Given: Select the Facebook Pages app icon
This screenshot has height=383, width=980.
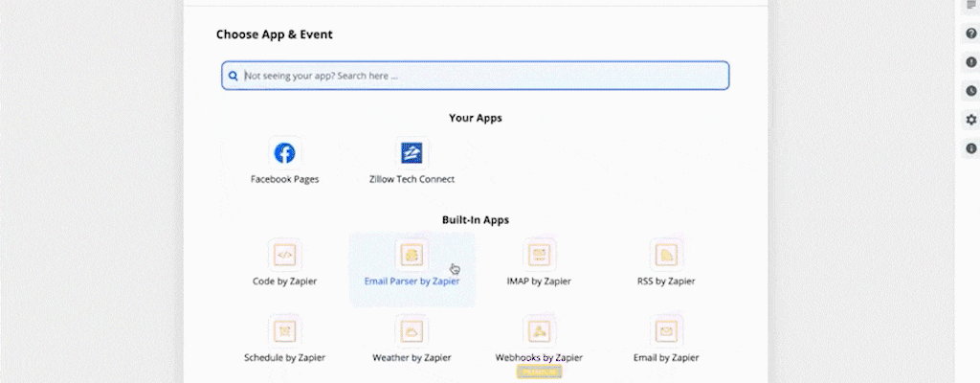Looking at the screenshot, I should coord(284,152).
